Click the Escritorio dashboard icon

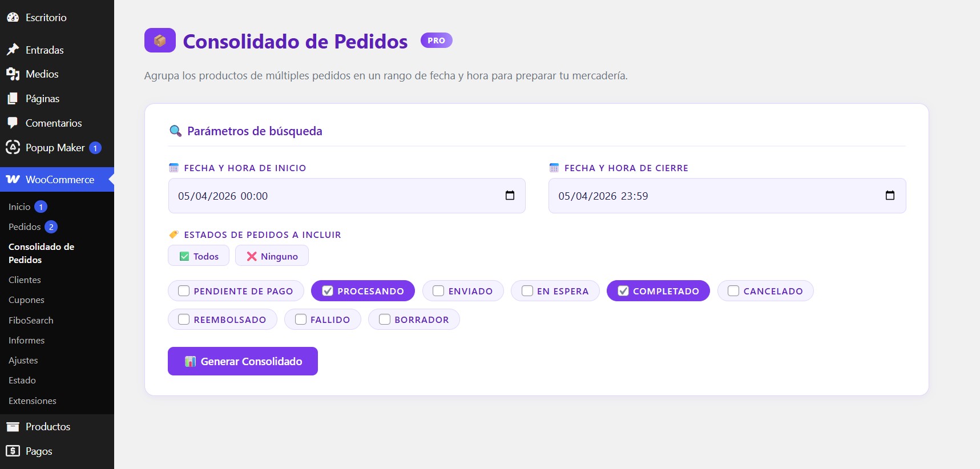pos(13,18)
